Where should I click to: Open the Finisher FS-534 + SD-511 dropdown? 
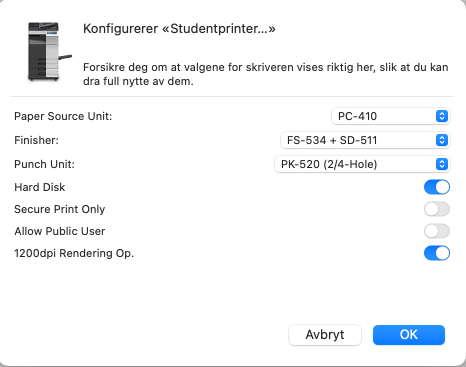(365, 140)
